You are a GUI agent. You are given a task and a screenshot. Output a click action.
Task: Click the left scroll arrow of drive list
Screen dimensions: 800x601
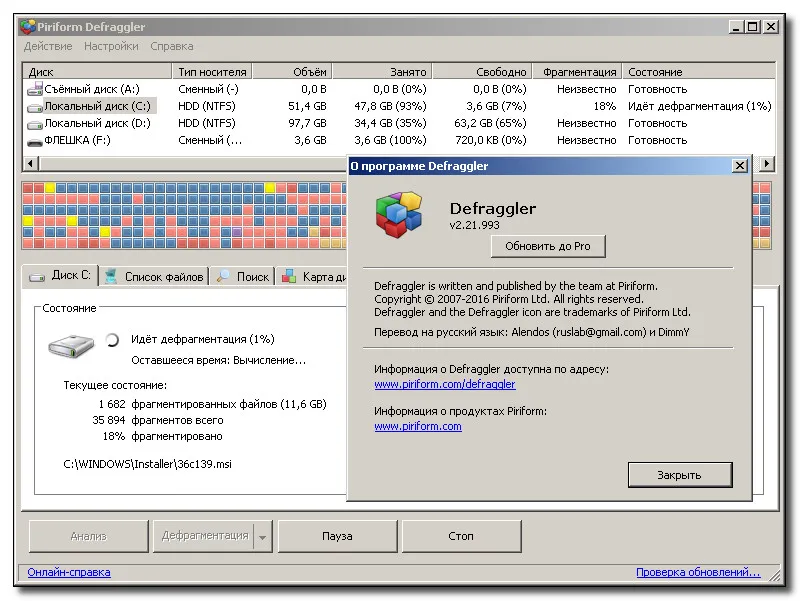(x=31, y=164)
